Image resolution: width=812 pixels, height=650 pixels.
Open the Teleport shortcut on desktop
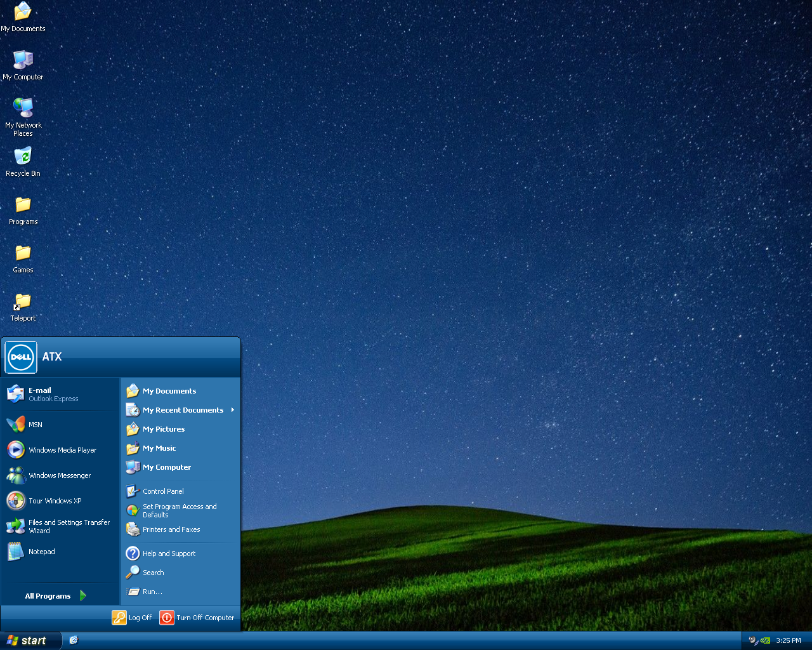pos(23,307)
